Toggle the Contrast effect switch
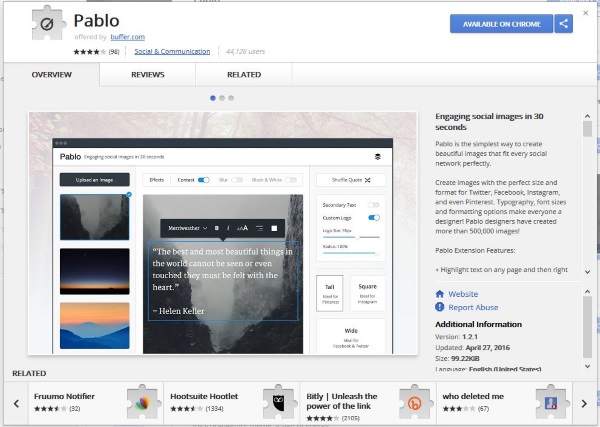This screenshot has width=600, height=427. [204, 180]
